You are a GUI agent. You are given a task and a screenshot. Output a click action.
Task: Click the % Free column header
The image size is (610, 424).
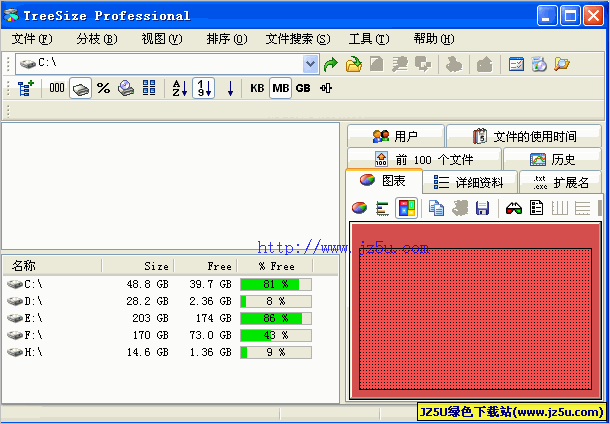click(275, 266)
